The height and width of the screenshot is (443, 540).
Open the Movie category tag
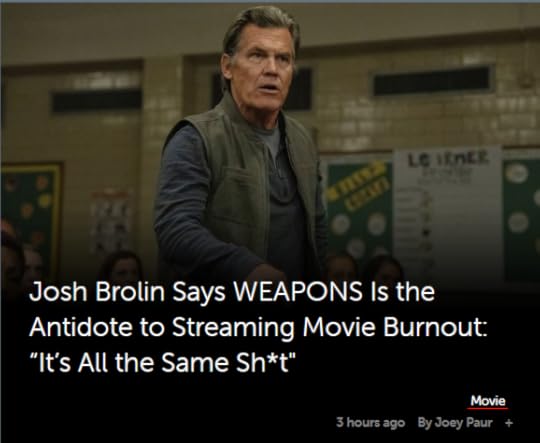point(488,401)
